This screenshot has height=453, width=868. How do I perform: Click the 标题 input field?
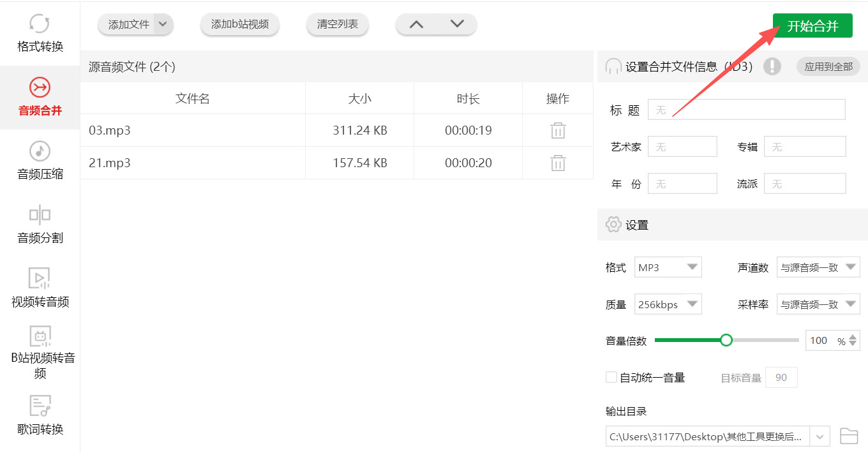pos(747,110)
